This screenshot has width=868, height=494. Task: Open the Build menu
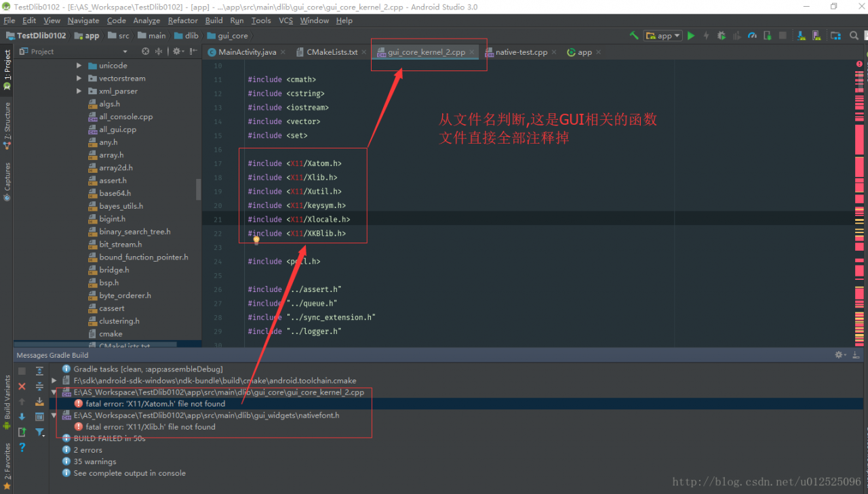point(214,21)
